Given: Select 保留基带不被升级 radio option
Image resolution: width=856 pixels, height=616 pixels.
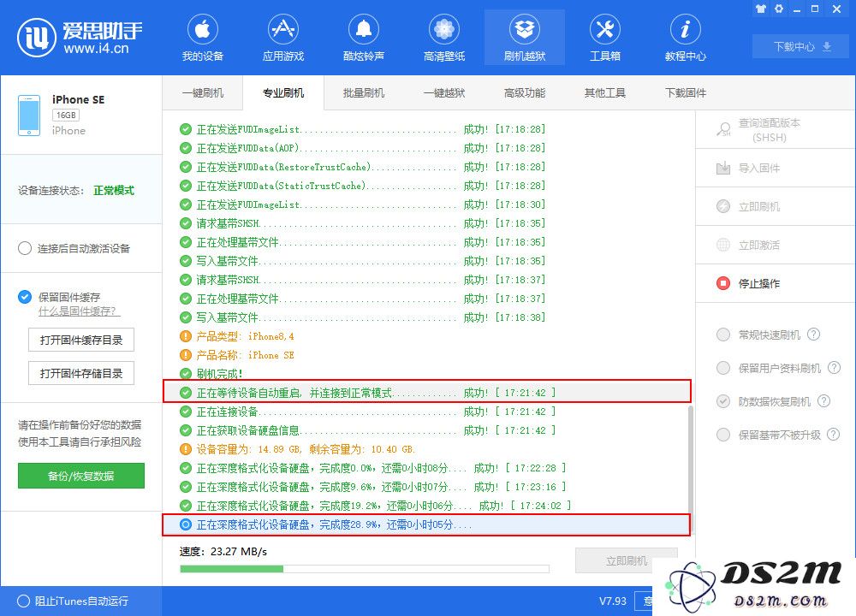Looking at the screenshot, I should (723, 435).
